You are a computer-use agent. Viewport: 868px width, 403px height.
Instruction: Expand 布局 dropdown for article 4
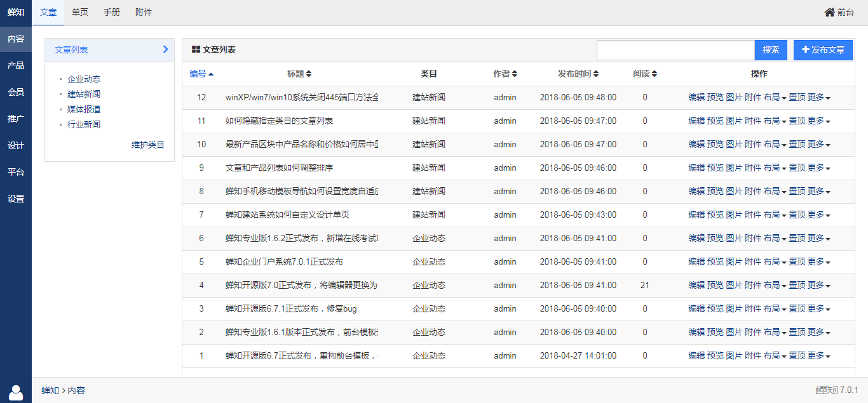click(x=775, y=285)
